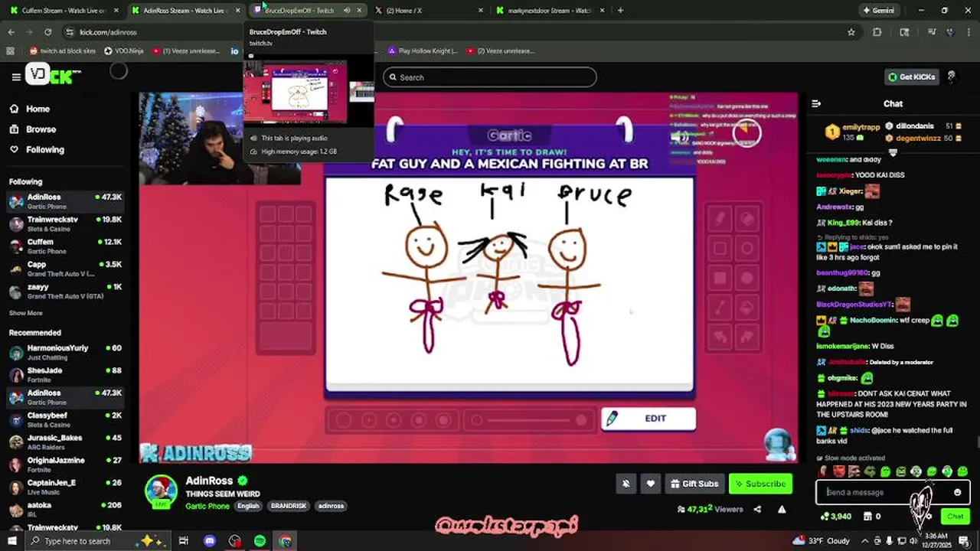Open VDO.Ninja bookmark

[x=122, y=51]
